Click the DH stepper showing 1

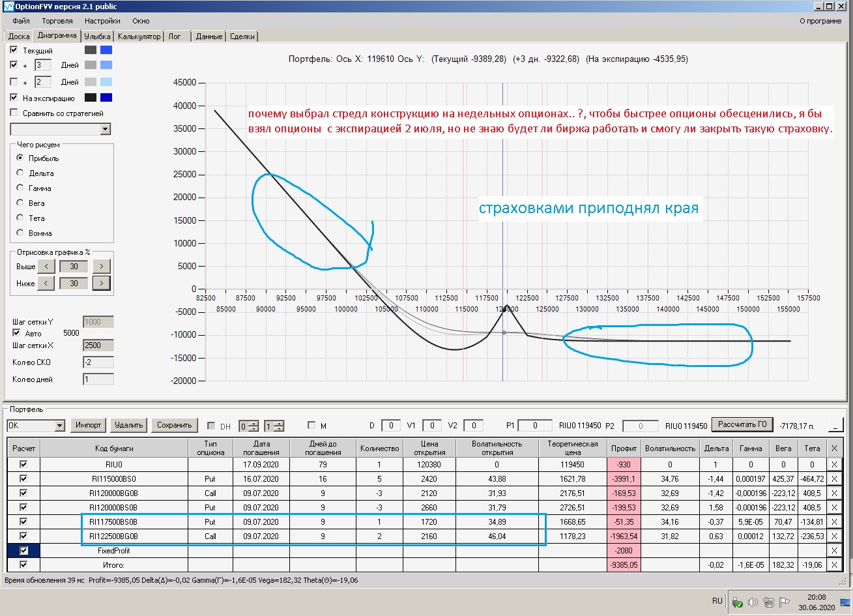coord(274,426)
